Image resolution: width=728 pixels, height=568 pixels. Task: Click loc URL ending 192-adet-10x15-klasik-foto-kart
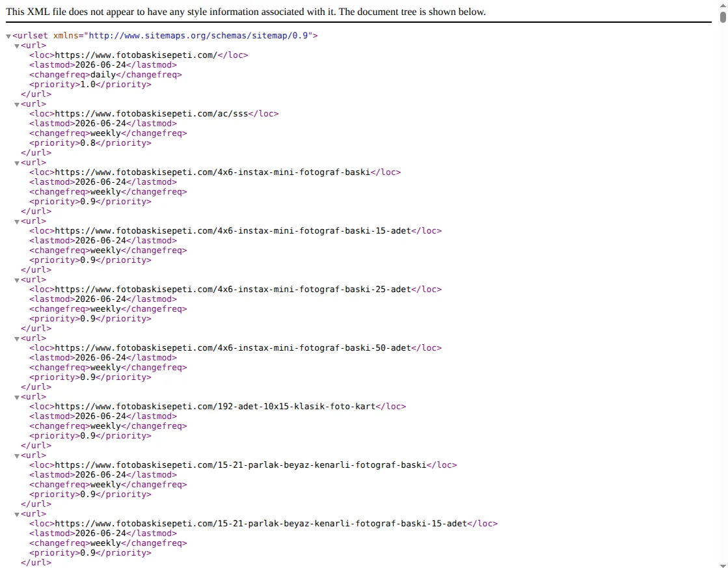point(215,406)
